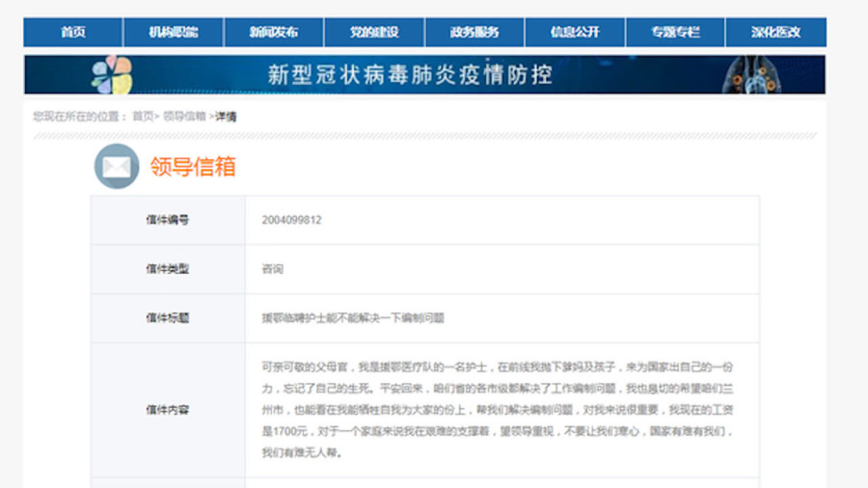Screen dimensions: 868x488
Task: Click the letter title about 援鄂临聘护士
Action: pyautogui.click(x=352, y=317)
